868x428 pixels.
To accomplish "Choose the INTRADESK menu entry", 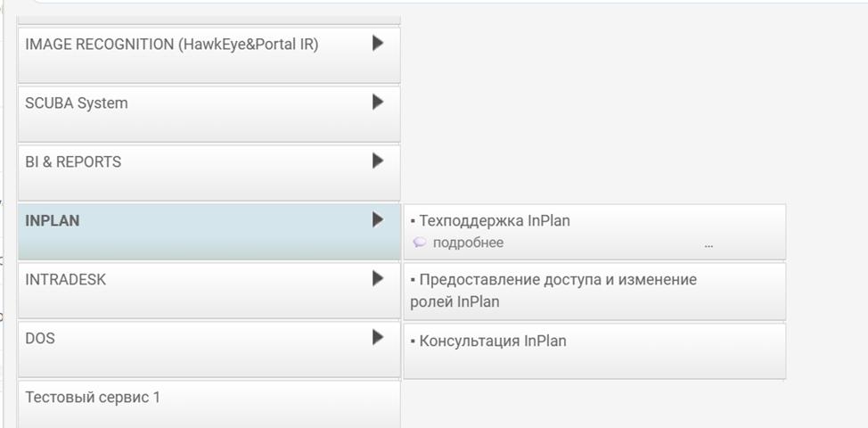I will click(x=66, y=280).
